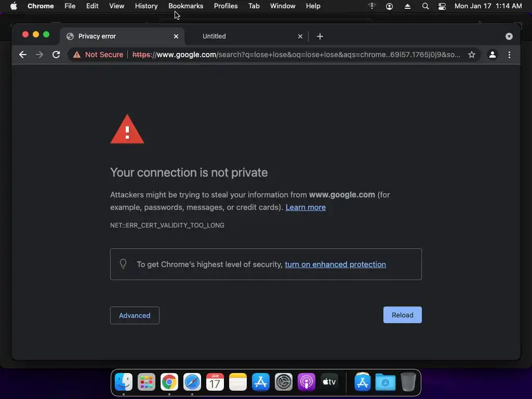Screen dimensions: 532x399
Task: Open the Downloads folder in the Dock
Action: tap(385, 382)
